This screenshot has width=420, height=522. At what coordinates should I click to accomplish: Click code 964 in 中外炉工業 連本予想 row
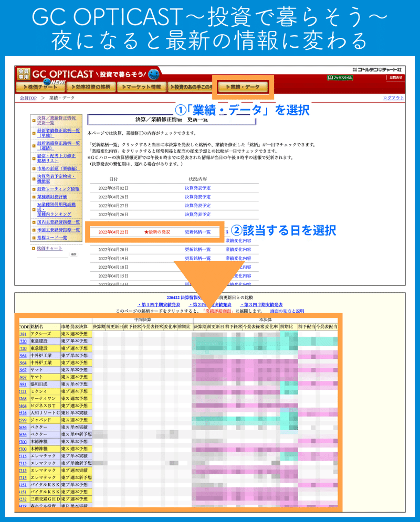click(23, 363)
